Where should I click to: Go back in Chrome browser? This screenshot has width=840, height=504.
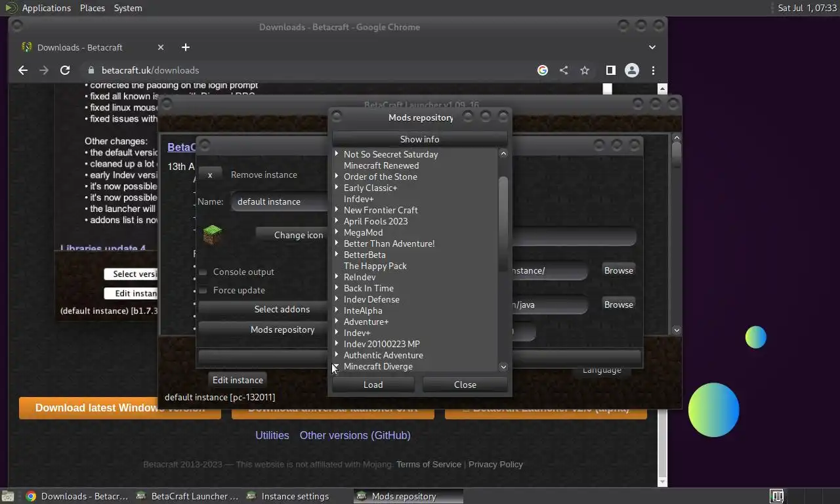[23, 70]
